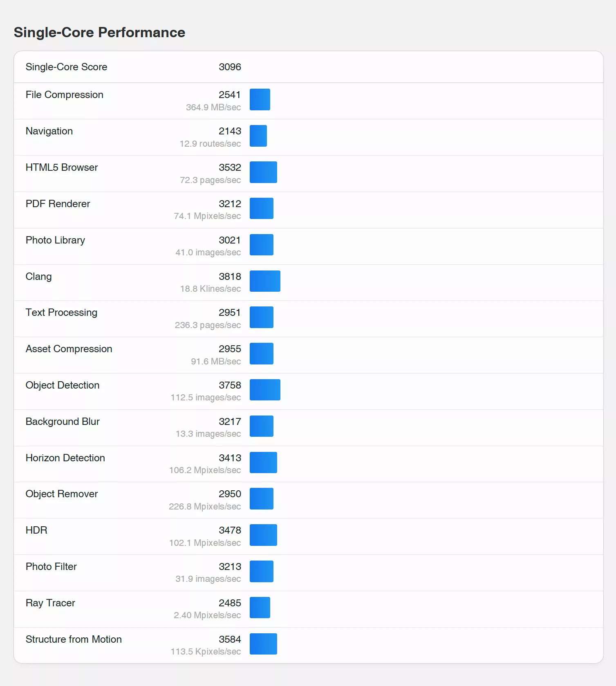616x686 pixels.
Task: Click the HDR score bar
Action: pyautogui.click(x=263, y=535)
